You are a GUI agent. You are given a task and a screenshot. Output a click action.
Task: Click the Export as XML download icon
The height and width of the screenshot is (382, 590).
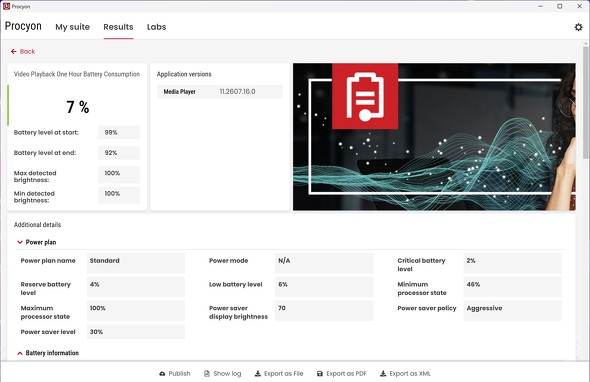[x=383, y=374]
